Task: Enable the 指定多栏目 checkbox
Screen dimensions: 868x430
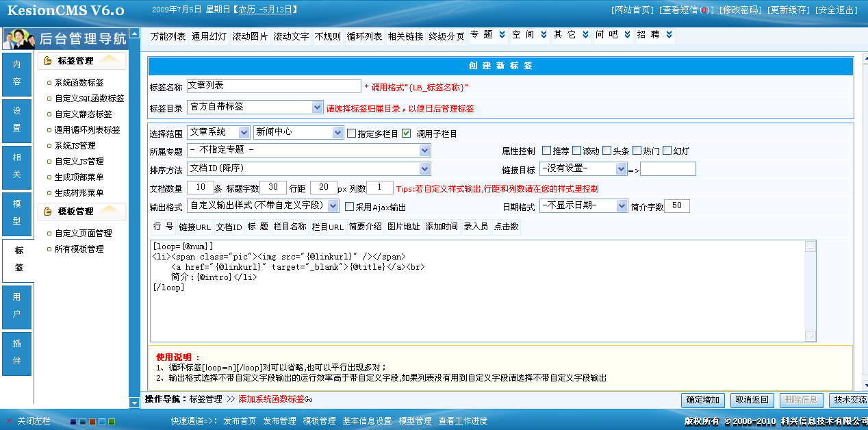Action: coord(351,134)
